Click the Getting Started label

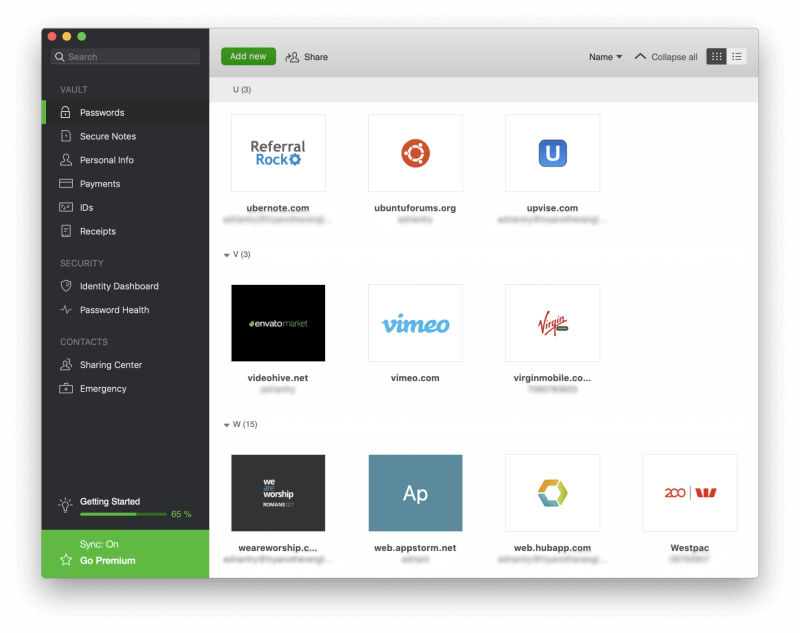110,501
